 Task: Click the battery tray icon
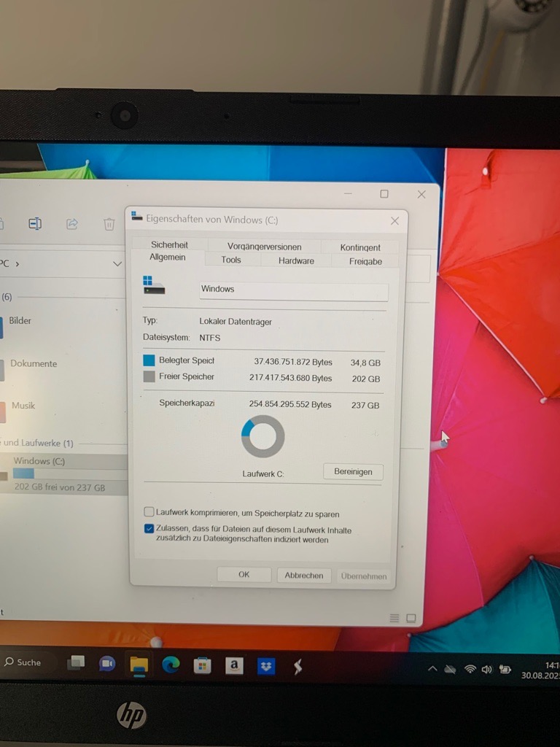[505, 670]
